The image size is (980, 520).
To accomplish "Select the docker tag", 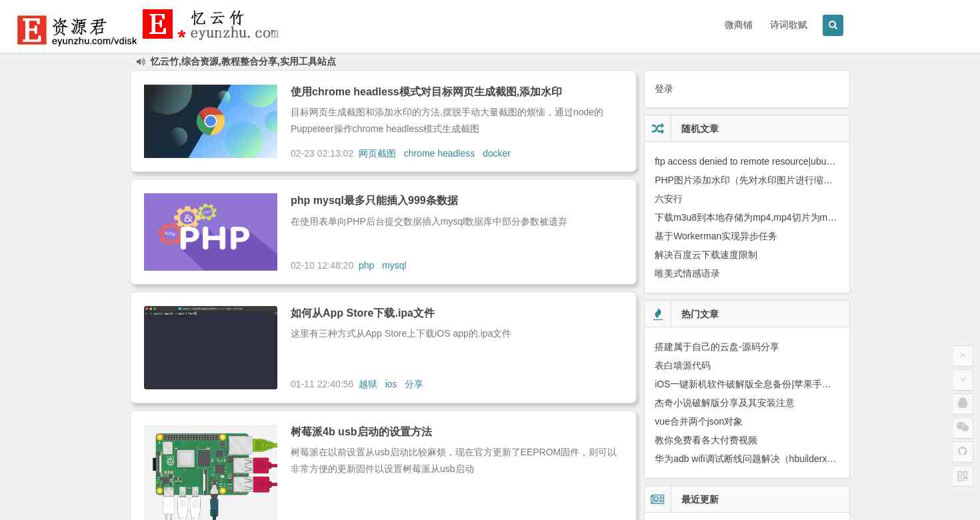I will pyautogui.click(x=497, y=153).
